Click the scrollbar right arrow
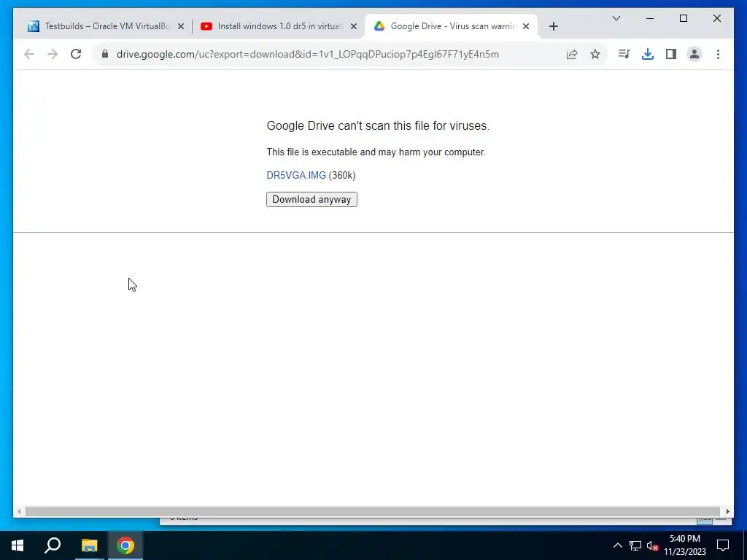The image size is (747, 560). point(727,511)
